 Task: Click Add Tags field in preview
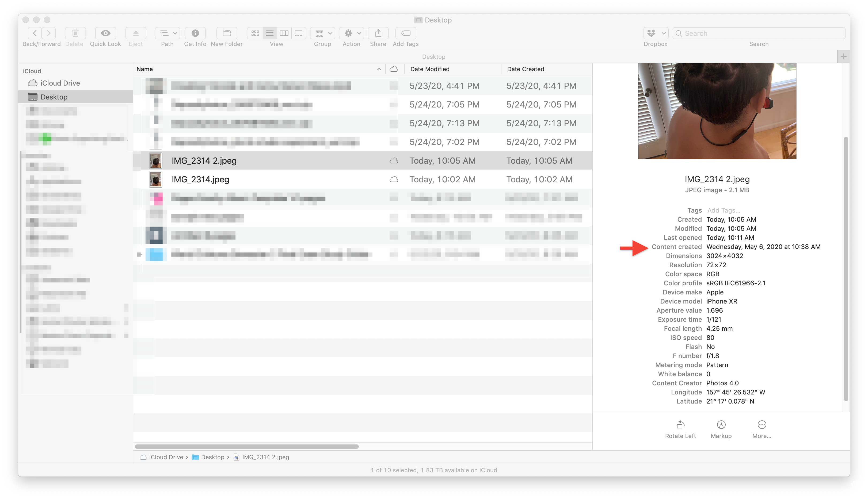pos(723,210)
